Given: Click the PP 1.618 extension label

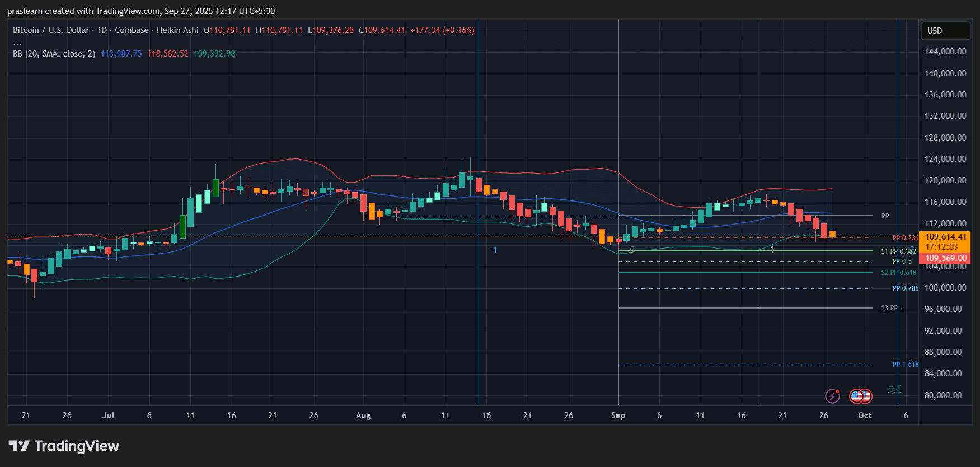Looking at the screenshot, I should [905, 365].
